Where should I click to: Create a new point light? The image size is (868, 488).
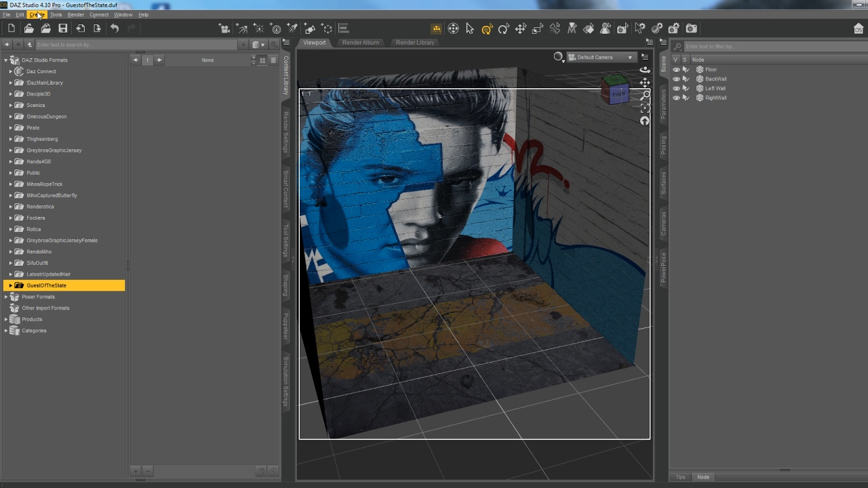[x=258, y=28]
